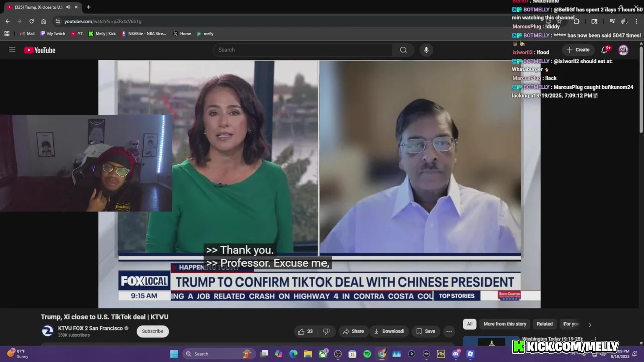Open the My Twitch bookmark
Image resolution: width=644 pixels, height=362 pixels.
[53, 34]
